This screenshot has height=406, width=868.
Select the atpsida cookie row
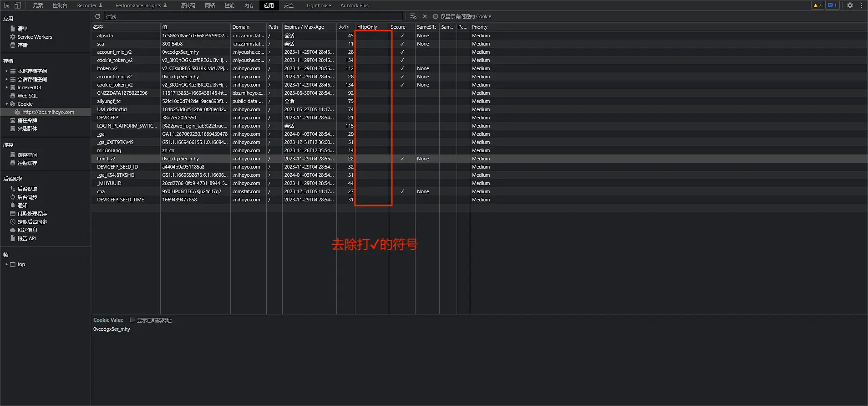point(479,36)
